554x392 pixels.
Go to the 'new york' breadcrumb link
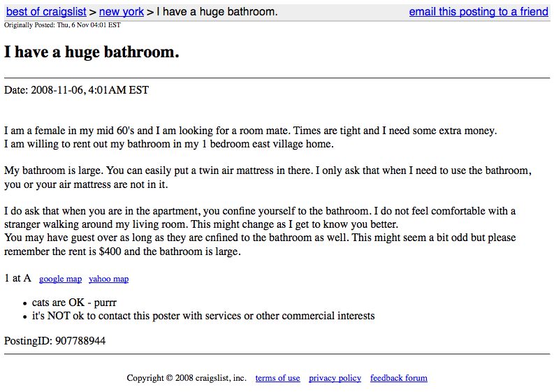pyautogui.click(x=122, y=12)
